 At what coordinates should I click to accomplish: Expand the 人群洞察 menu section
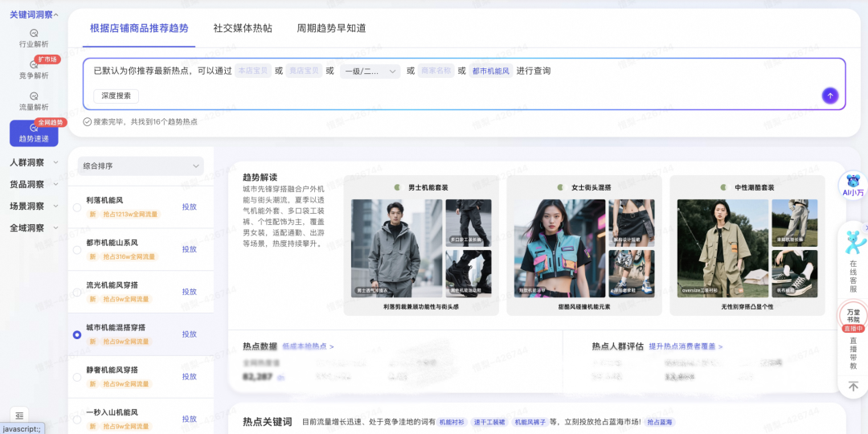(34, 162)
